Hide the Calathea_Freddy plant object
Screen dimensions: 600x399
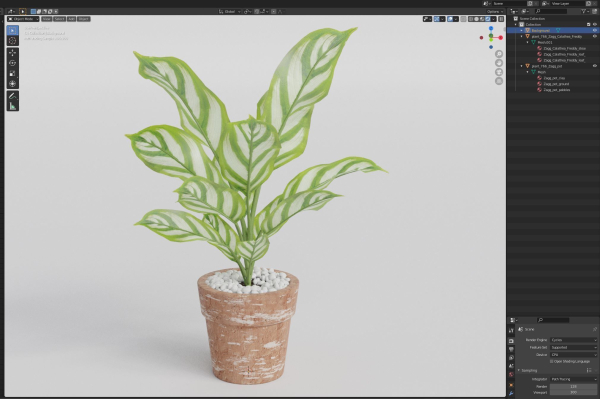click(x=595, y=36)
